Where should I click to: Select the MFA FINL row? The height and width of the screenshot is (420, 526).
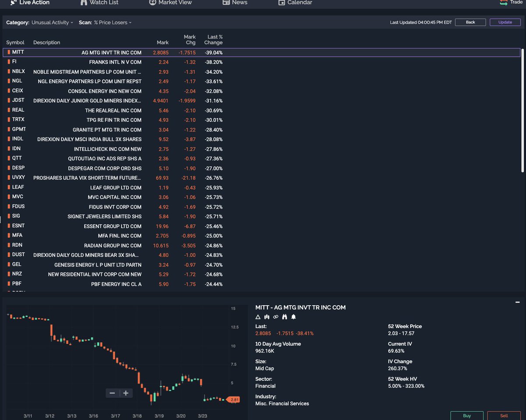tap(262, 236)
